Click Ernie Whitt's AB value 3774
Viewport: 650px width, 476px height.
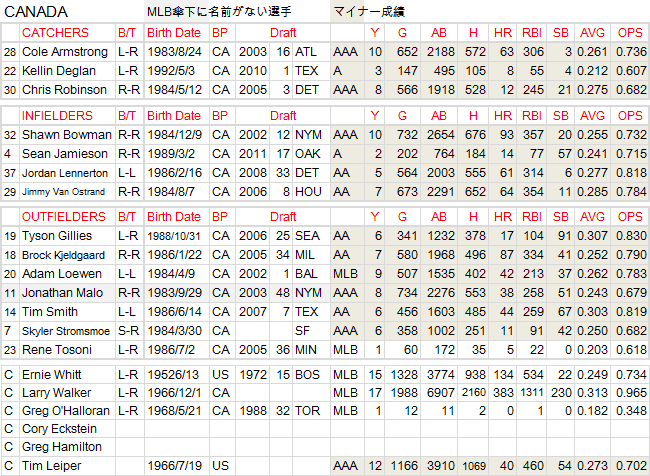(441, 375)
